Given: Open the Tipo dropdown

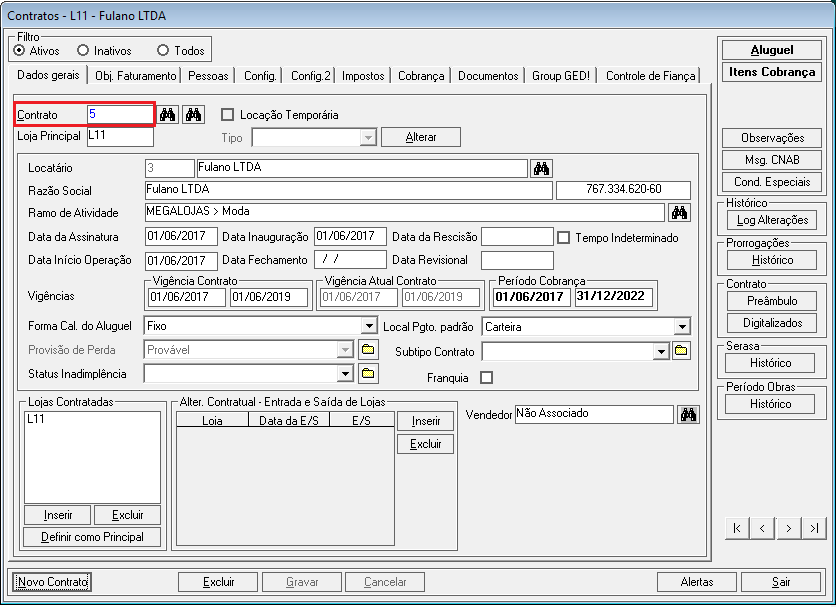Looking at the screenshot, I should tap(368, 138).
